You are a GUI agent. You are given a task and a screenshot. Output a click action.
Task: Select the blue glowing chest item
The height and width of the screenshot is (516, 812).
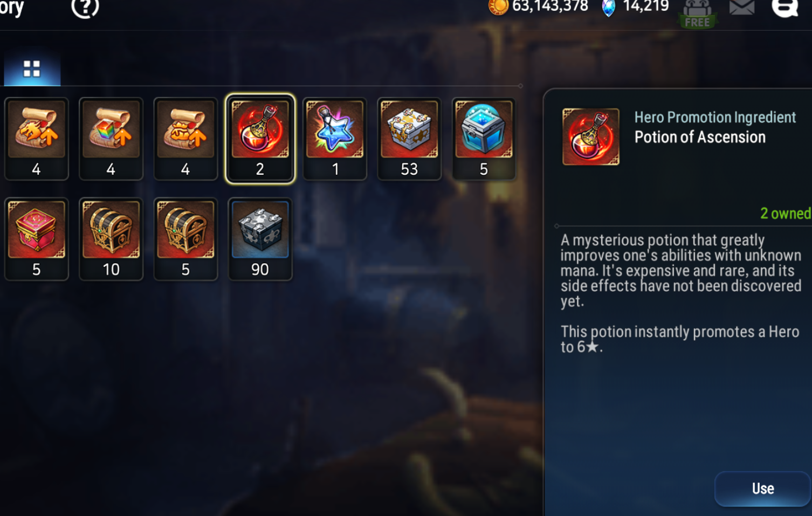pos(484,139)
